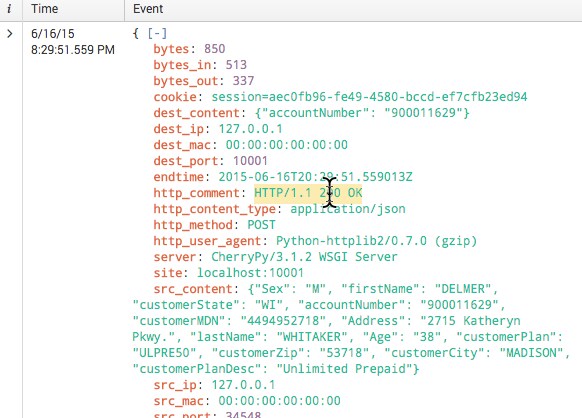Click the timestamp 8:29:51.559 PM
582x418 pixels.
[73, 49]
